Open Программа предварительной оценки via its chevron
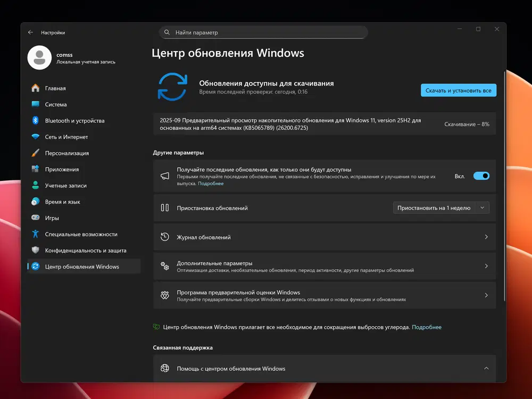532x399 pixels. click(486, 295)
